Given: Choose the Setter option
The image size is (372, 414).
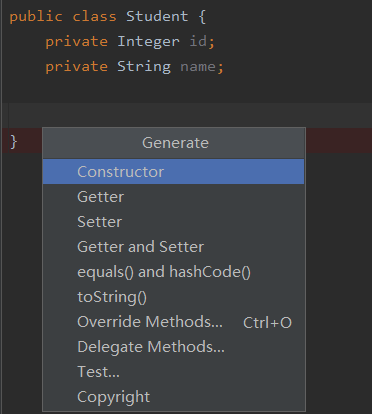Looking at the screenshot, I should coord(173,222).
